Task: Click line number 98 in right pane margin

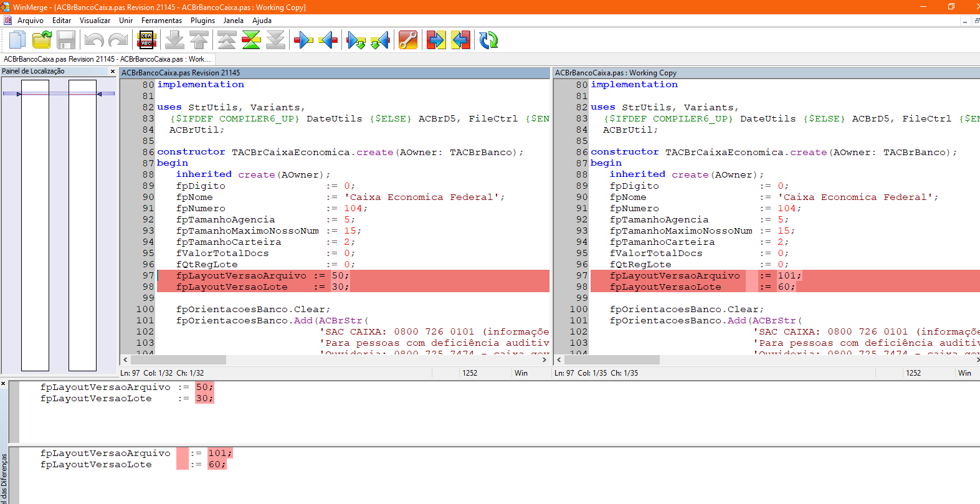Action: (582, 287)
